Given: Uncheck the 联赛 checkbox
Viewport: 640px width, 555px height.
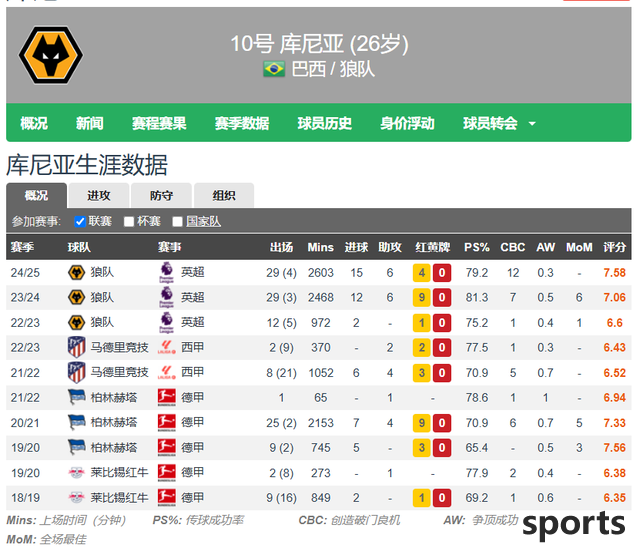Looking at the screenshot, I should pos(80,222).
